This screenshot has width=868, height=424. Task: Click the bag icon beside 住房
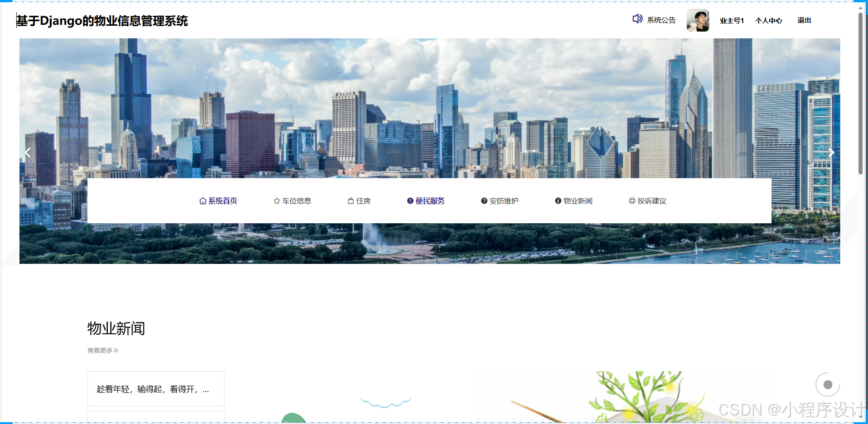351,201
